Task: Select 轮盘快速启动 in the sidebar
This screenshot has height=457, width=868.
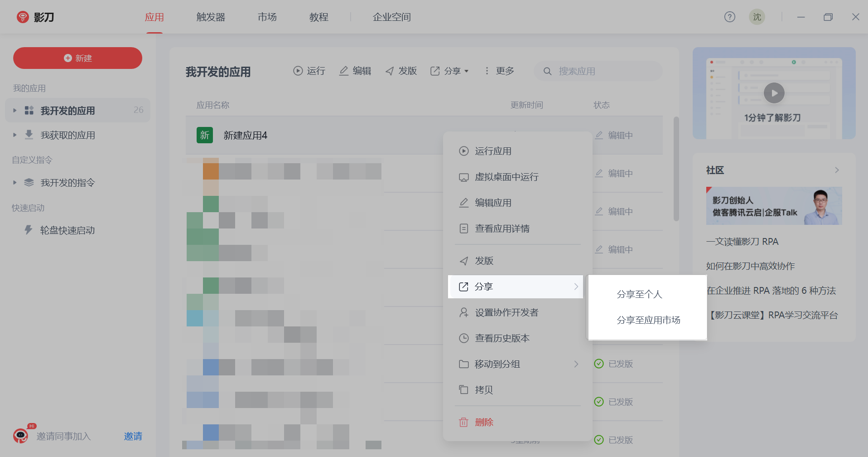Action: [68, 230]
